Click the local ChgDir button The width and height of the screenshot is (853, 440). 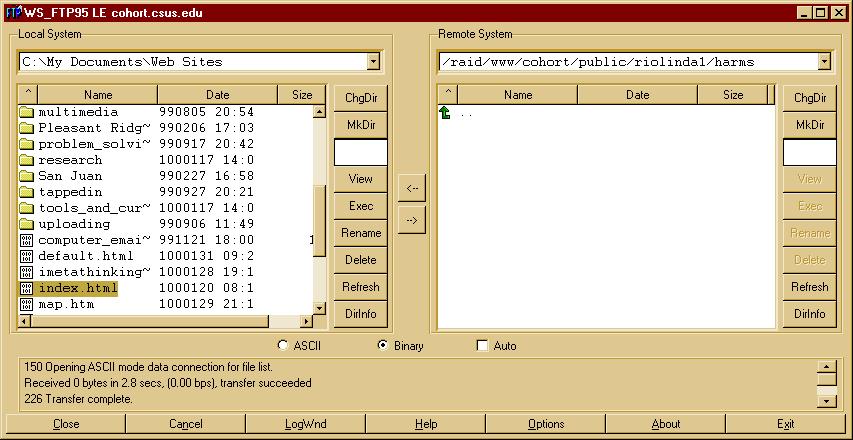(x=361, y=98)
